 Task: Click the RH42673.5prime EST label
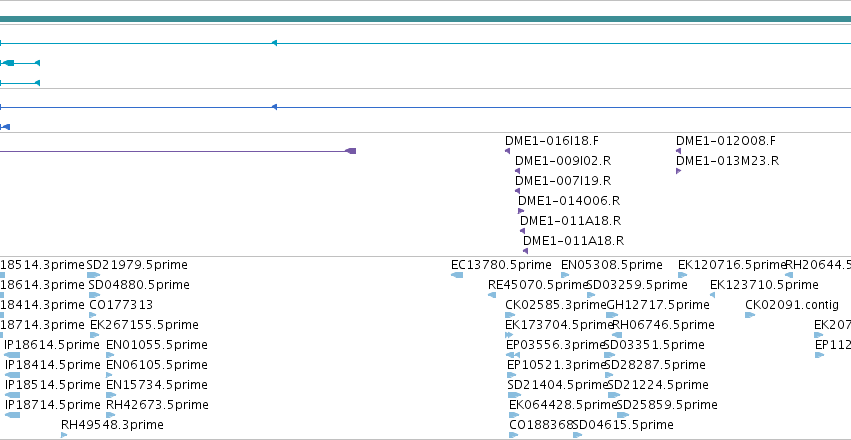tap(157, 405)
